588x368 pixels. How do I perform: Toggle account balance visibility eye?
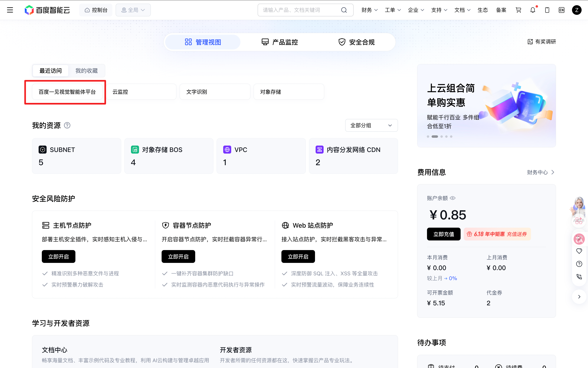tap(453, 198)
